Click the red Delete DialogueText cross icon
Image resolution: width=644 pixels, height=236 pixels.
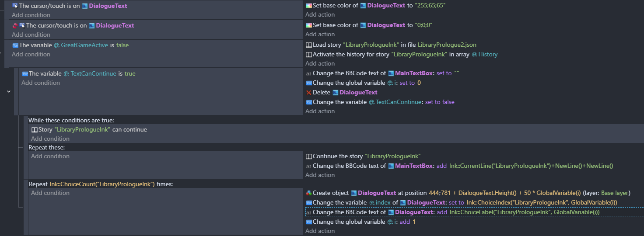coord(309,93)
